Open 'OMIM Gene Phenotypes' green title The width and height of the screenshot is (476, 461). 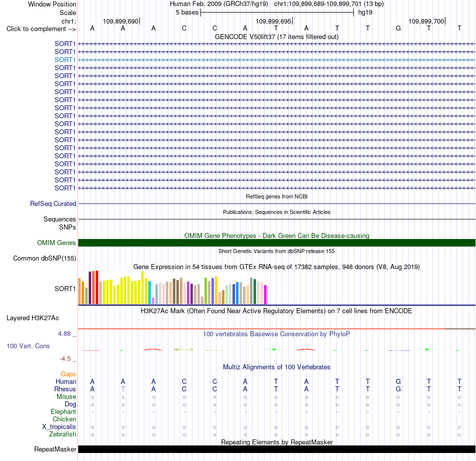click(277, 236)
